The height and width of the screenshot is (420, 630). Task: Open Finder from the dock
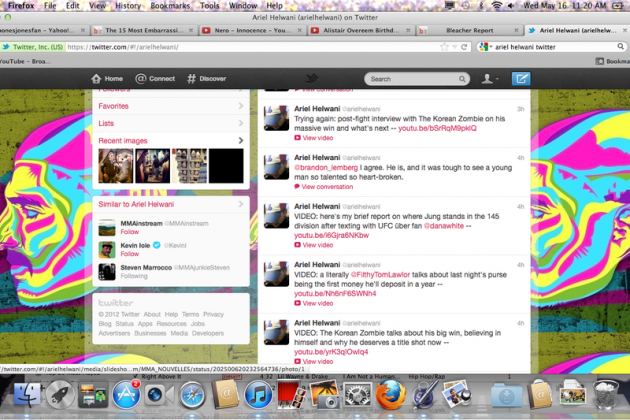(x=27, y=395)
